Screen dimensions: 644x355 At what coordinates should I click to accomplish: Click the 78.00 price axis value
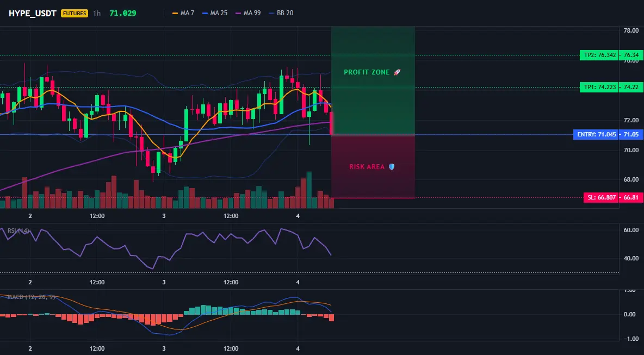coord(631,31)
